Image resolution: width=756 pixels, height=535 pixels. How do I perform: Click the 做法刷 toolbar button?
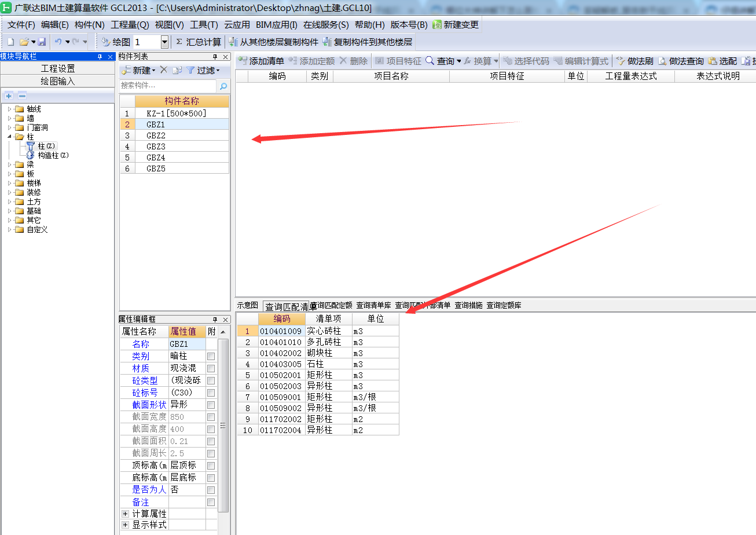pos(634,61)
